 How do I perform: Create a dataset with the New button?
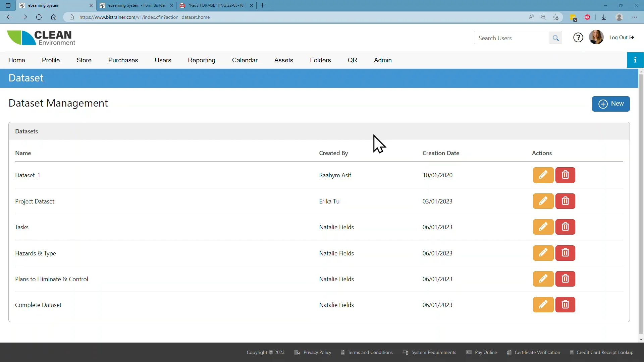pyautogui.click(x=611, y=104)
